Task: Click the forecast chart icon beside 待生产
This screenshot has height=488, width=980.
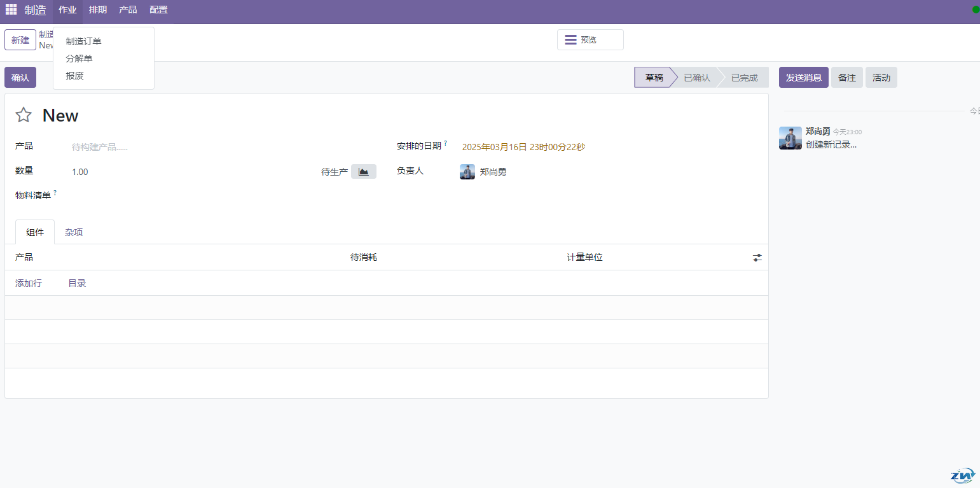Action: click(x=363, y=172)
